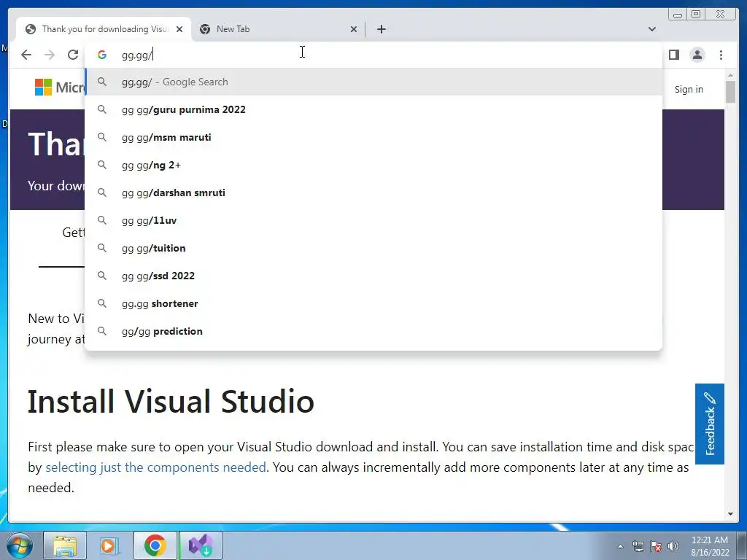
Task: Expand the tab search dropdown arrow
Action: pos(651,29)
